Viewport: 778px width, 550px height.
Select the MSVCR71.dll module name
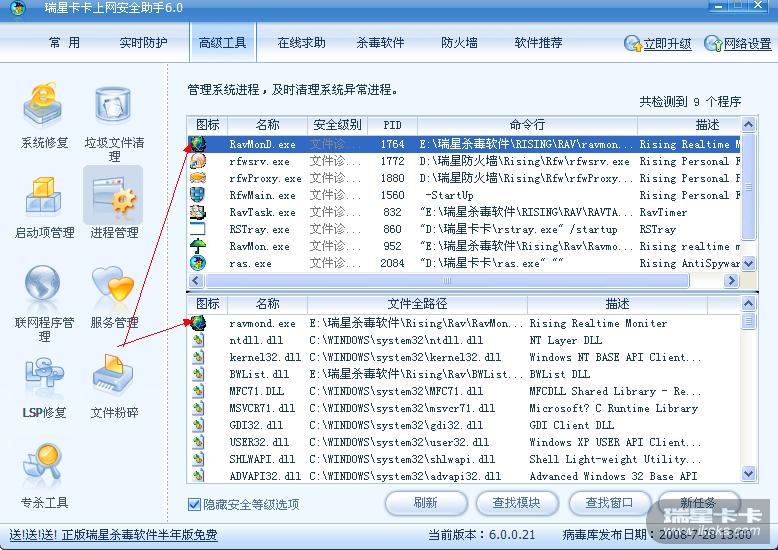[x=262, y=408]
